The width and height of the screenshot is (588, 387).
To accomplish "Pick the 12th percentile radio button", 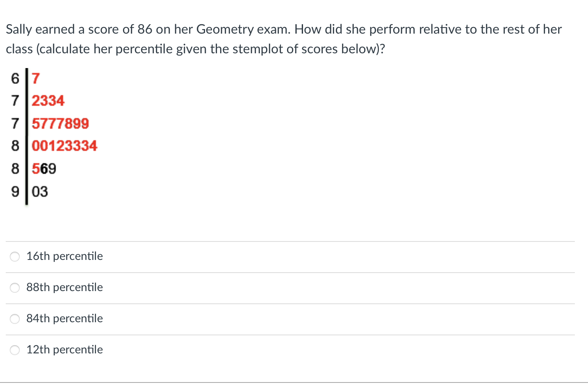I will coord(15,350).
